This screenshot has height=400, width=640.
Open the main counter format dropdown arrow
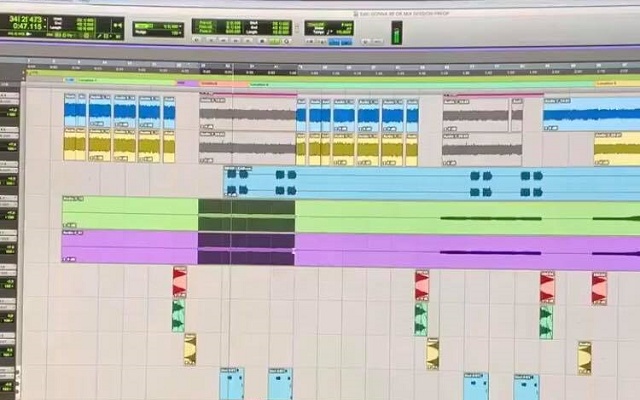46,19
